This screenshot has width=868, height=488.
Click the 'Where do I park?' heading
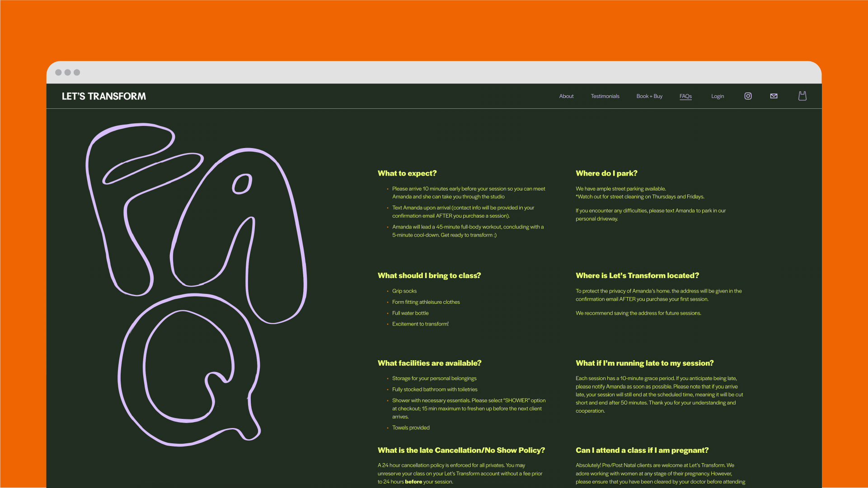(x=606, y=173)
